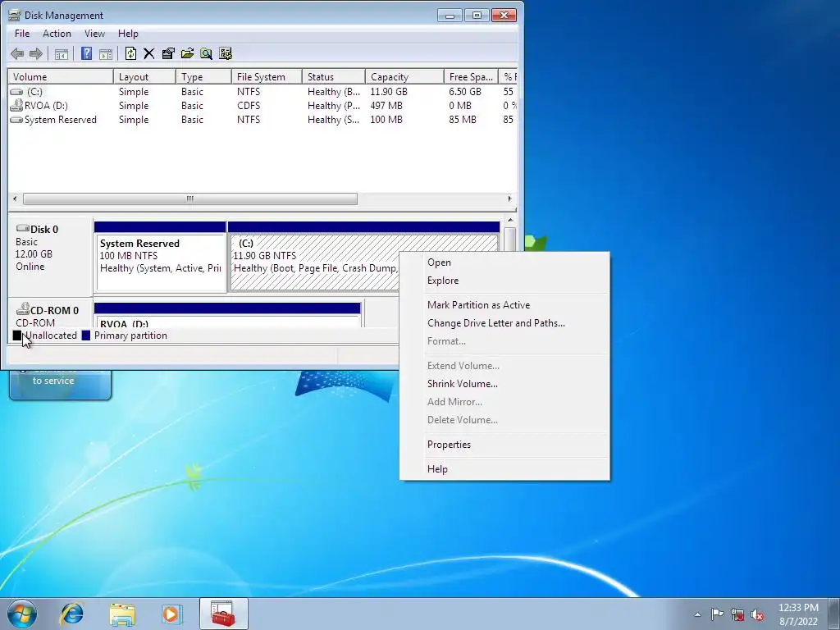Image resolution: width=840 pixels, height=630 pixels.
Task: Click the blue Primary partition legend swatch
Action: pyautogui.click(x=85, y=336)
